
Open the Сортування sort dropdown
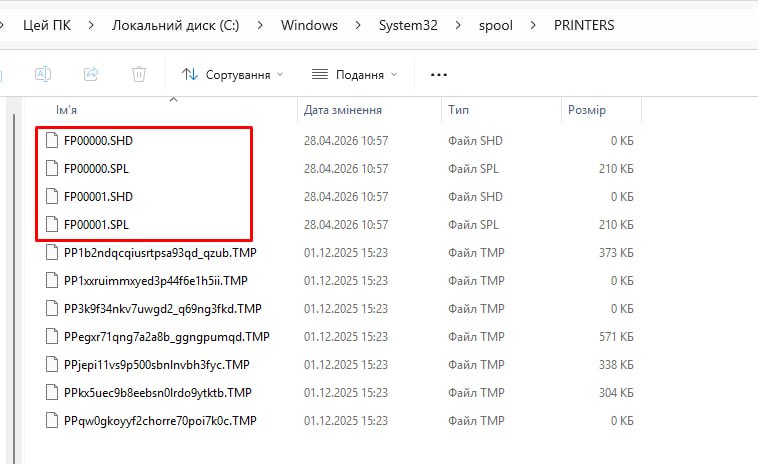pyautogui.click(x=232, y=74)
